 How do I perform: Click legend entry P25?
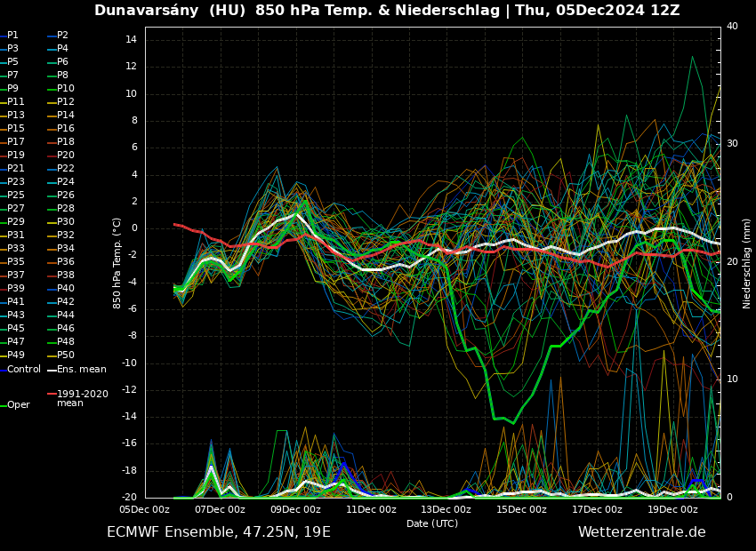[15, 196]
